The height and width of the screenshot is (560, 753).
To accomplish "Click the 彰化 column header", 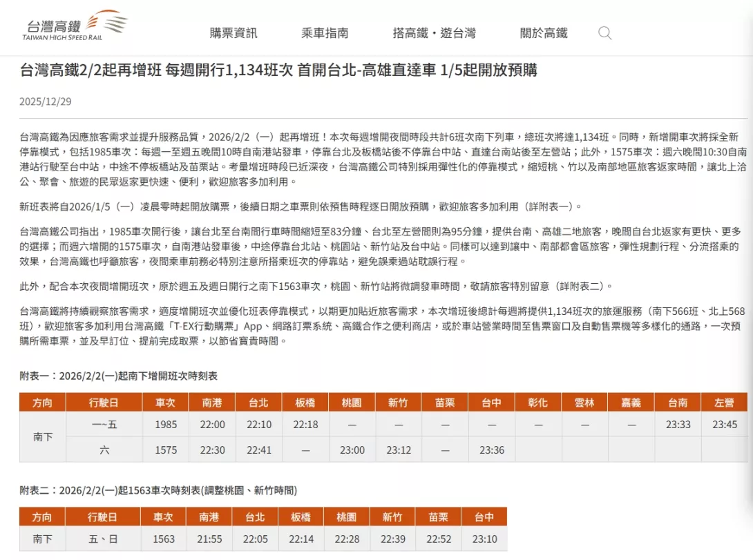I will [537, 402].
